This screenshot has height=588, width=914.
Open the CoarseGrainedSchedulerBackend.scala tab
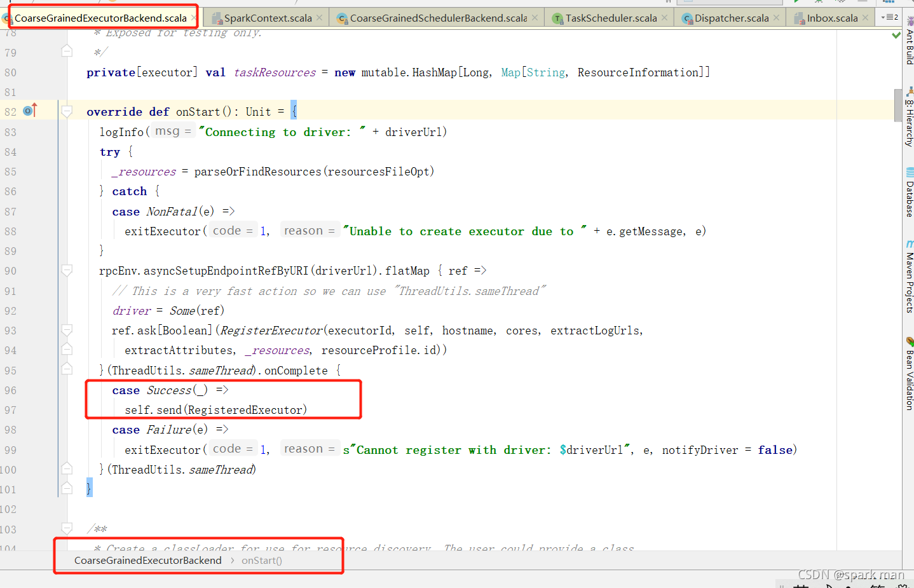[x=439, y=18]
